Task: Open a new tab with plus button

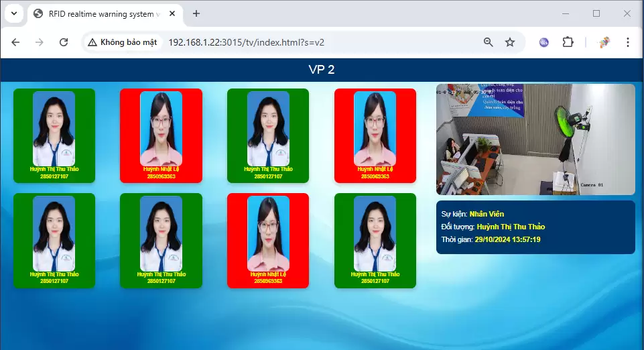Action: (x=196, y=13)
